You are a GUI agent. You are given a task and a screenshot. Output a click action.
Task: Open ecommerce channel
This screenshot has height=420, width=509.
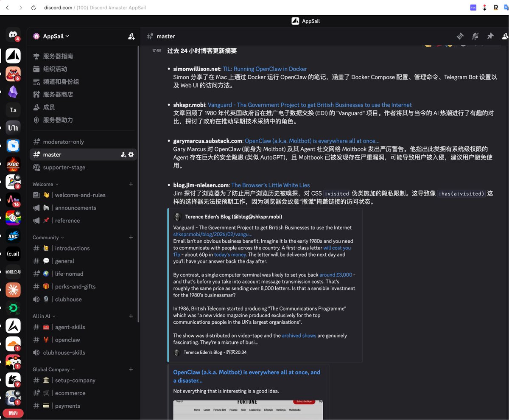[83, 393]
